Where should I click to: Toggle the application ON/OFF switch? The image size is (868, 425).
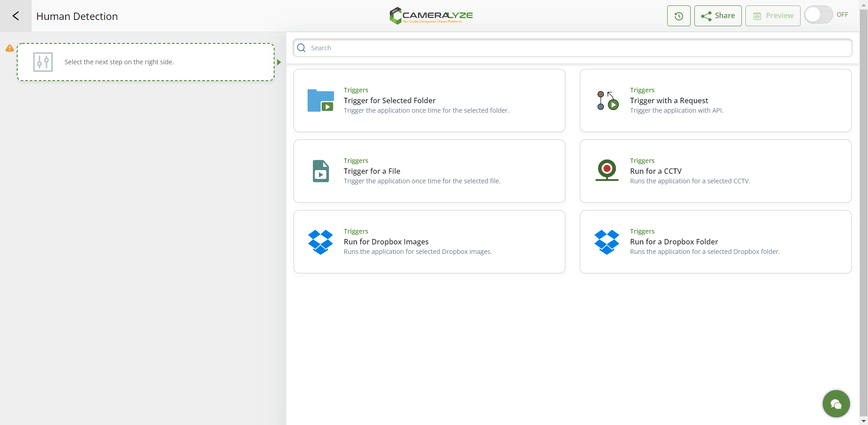click(818, 14)
